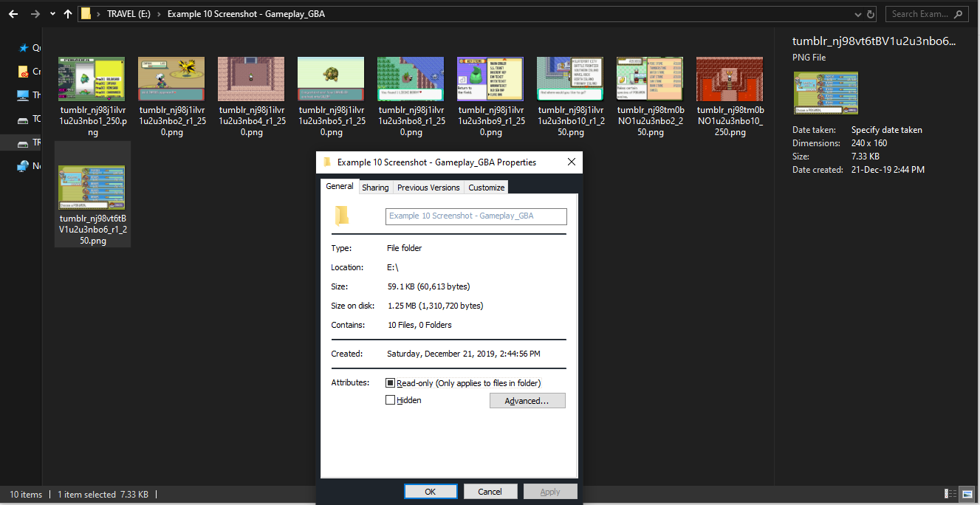Click file name tumblr_nj98tm0bNO1u2u3nbo2_250.png
This screenshot has width=980, height=505.
coord(651,121)
